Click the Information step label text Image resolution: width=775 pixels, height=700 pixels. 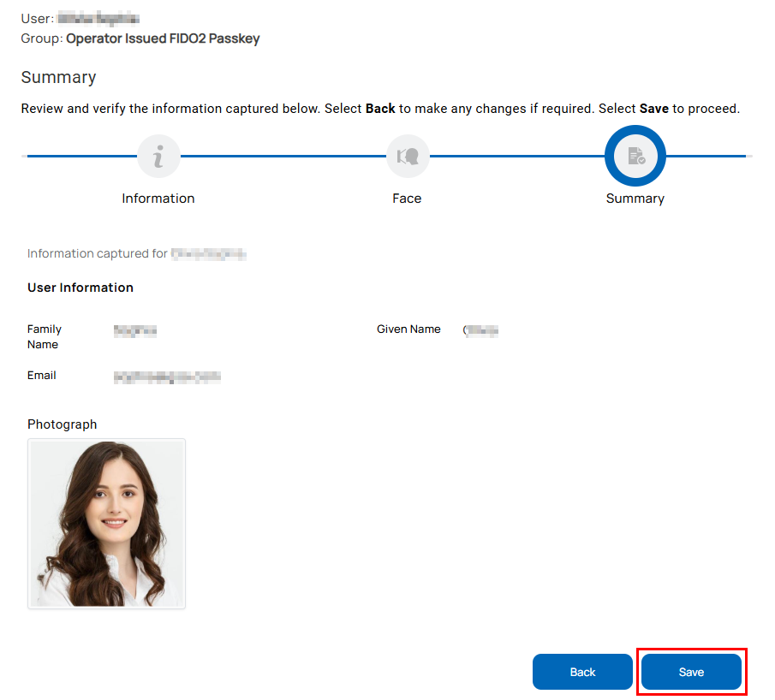tap(158, 198)
